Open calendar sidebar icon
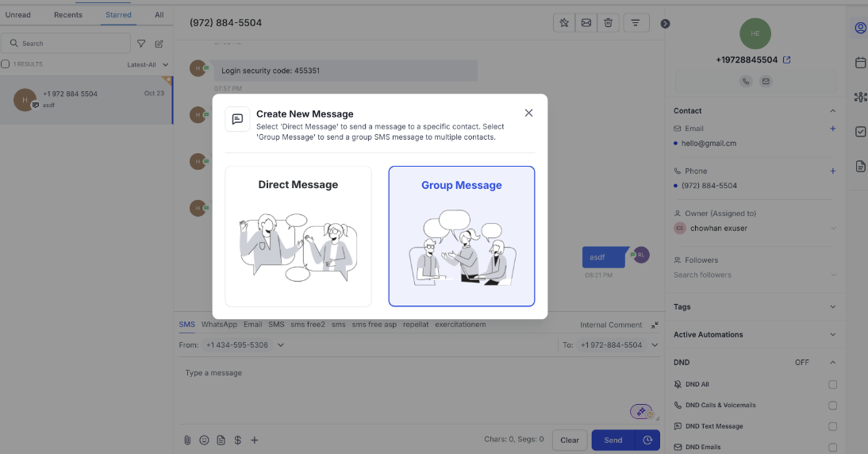 pyautogui.click(x=860, y=63)
